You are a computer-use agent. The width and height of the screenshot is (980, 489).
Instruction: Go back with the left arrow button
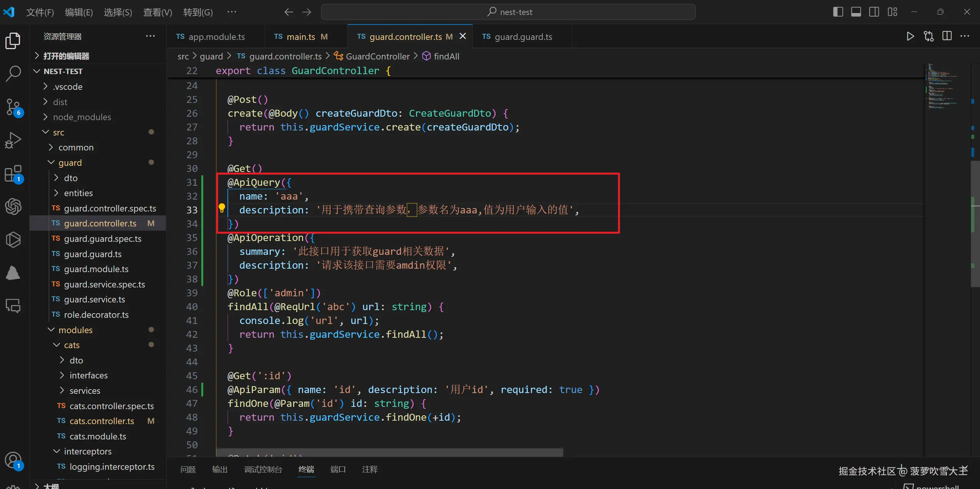[289, 12]
